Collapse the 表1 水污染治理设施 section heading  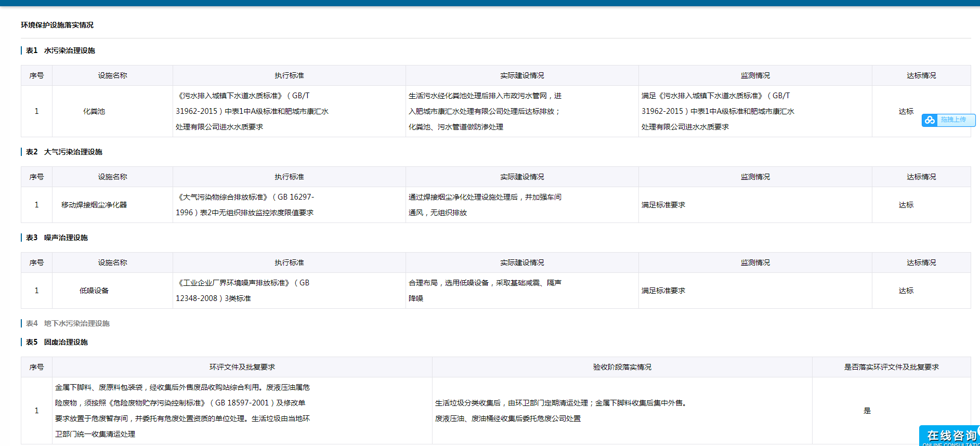[x=60, y=50]
